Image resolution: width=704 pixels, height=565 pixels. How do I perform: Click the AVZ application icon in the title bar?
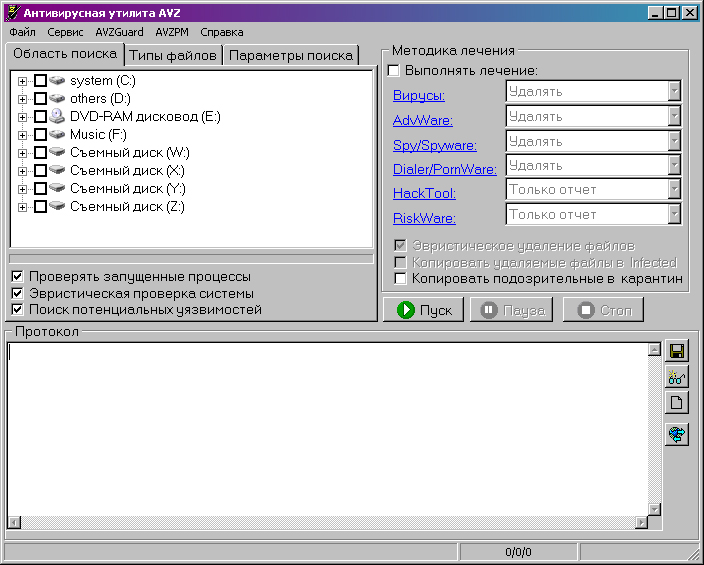pyautogui.click(x=13, y=13)
